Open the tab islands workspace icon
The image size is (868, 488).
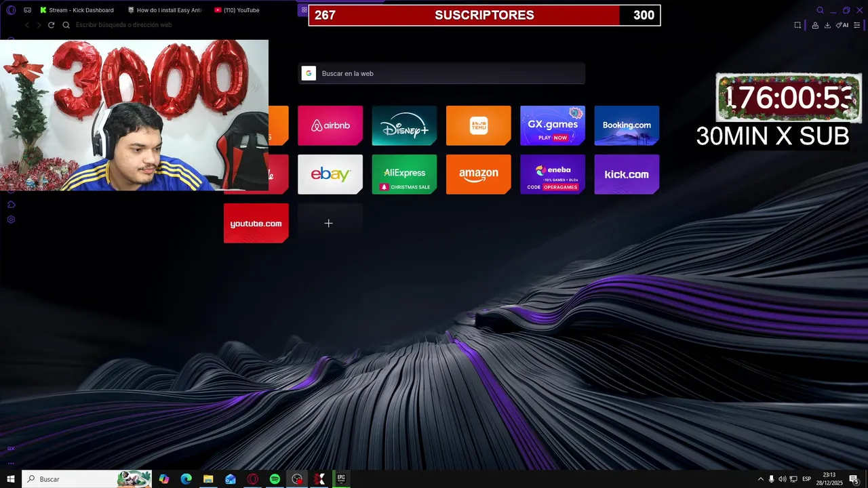point(28,10)
